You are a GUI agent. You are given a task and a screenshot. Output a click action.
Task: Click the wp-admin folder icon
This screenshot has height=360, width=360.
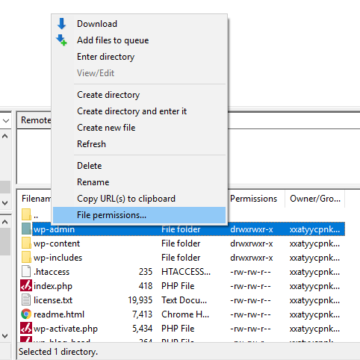26,229
